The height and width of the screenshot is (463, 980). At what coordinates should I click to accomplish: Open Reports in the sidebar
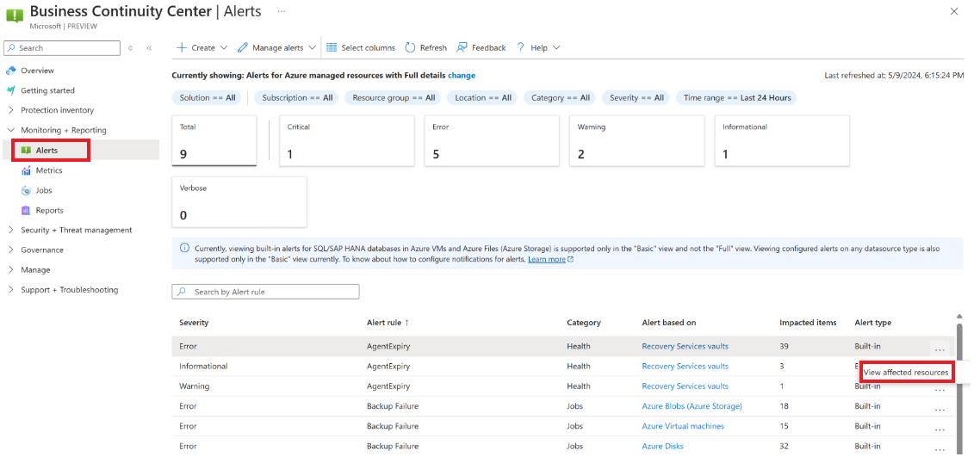pos(49,210)
